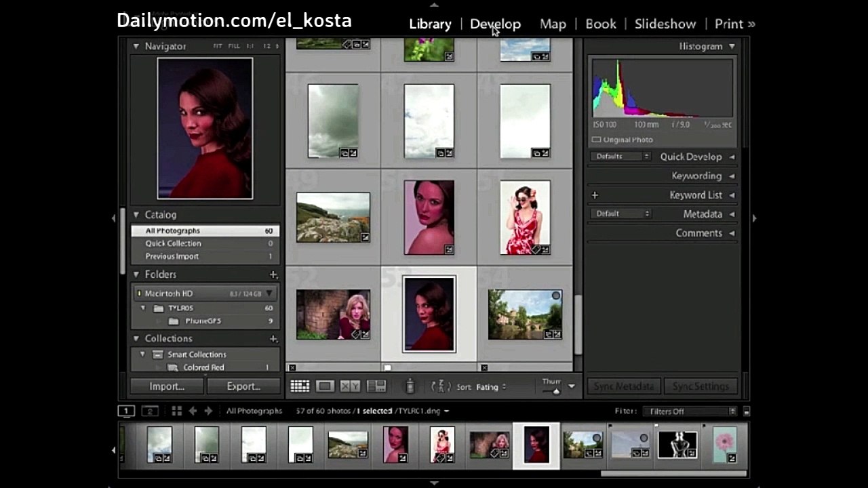This screenshot has width=868, height=488.
Task: Switch to Loupe view icon
Action: tap(325, 386)
